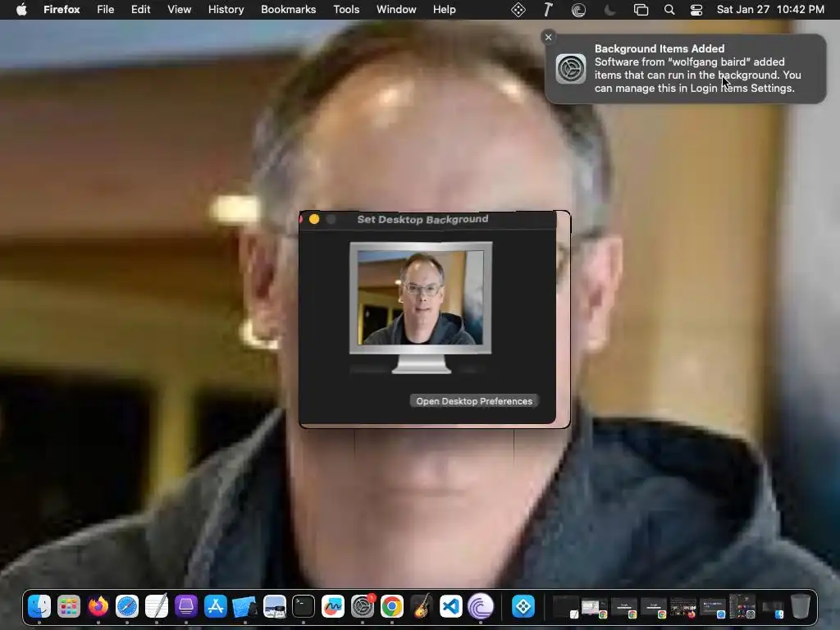Open the Window menu
Screen dimensions: 840x630
tap(396, 10)
